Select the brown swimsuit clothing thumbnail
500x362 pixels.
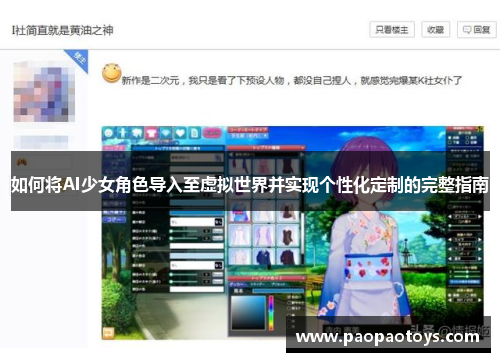pos(287,235)
